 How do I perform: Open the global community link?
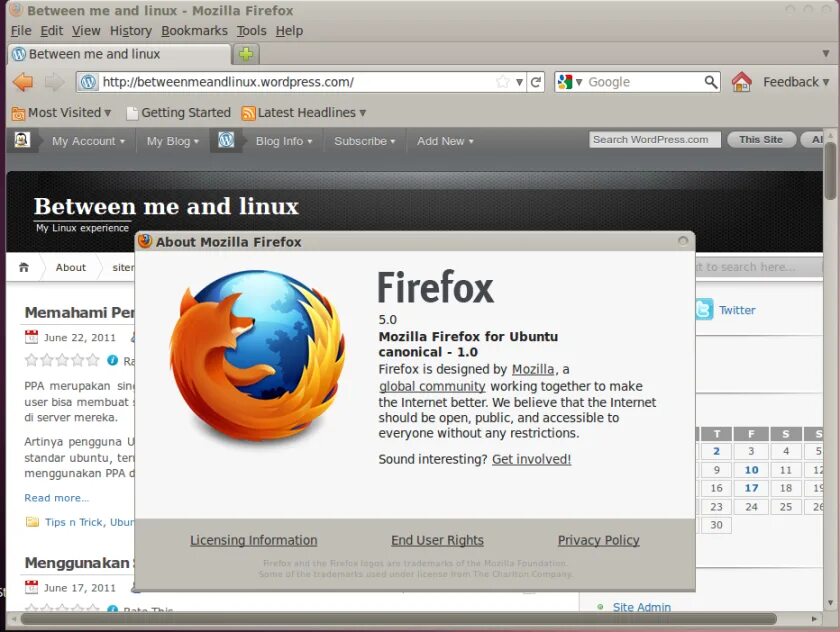pos(432,386)
